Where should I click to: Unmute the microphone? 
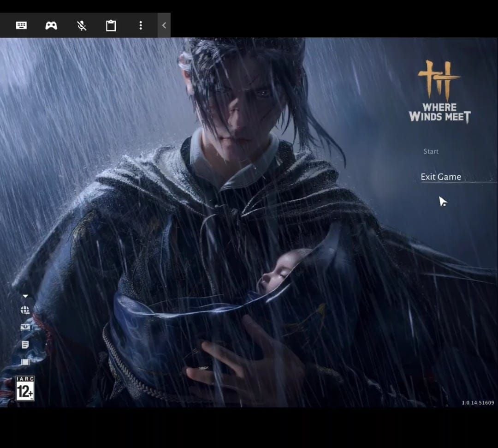pos(81,26)
